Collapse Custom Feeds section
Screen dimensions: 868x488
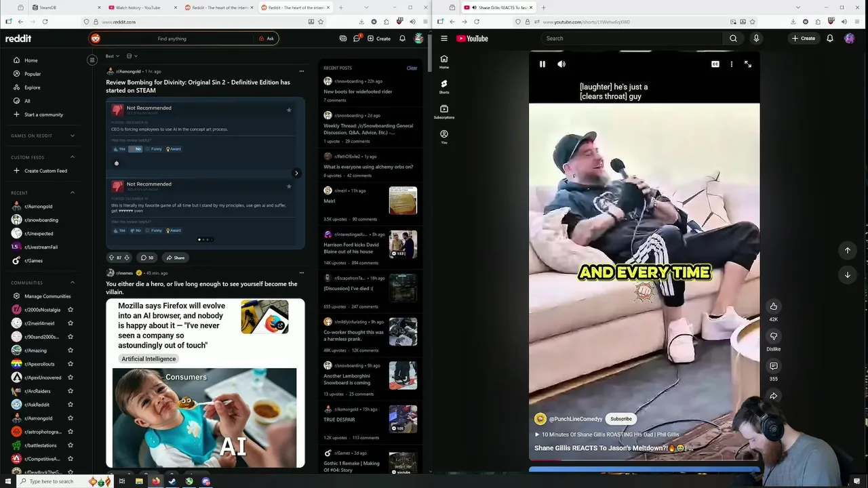click(x=73, y=157)
